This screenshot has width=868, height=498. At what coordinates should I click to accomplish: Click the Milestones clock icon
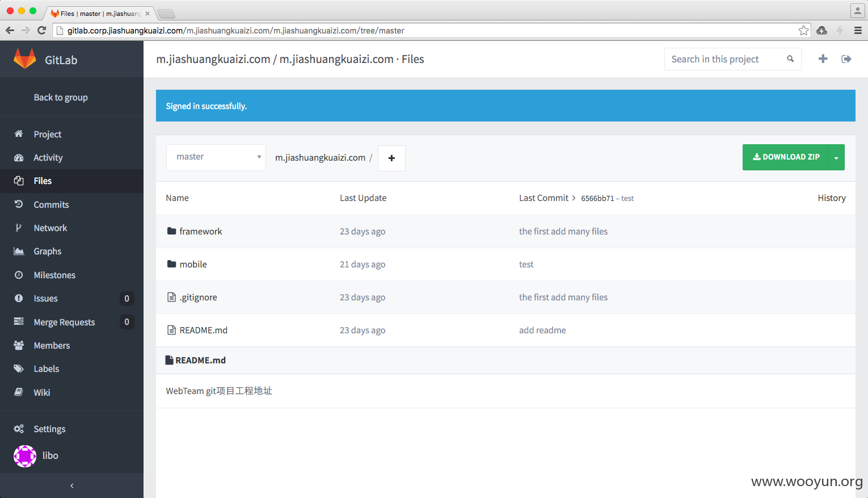[x=19, y=275]
